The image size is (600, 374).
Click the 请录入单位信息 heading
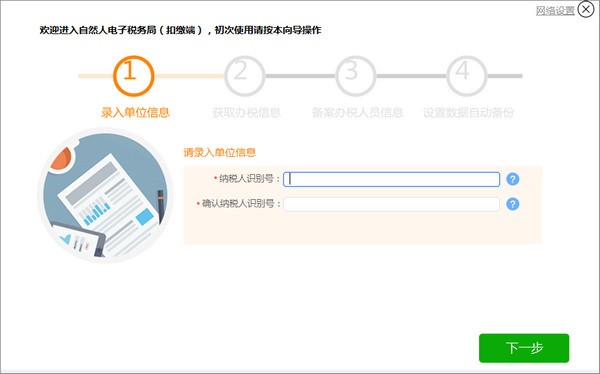coord(219,152)
